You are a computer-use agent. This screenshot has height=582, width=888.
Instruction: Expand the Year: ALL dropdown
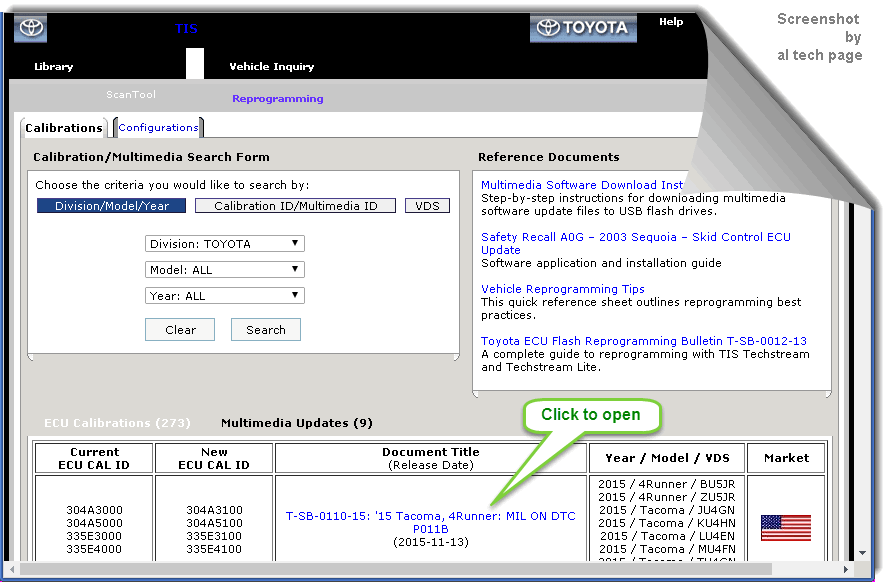coord(224,296)
